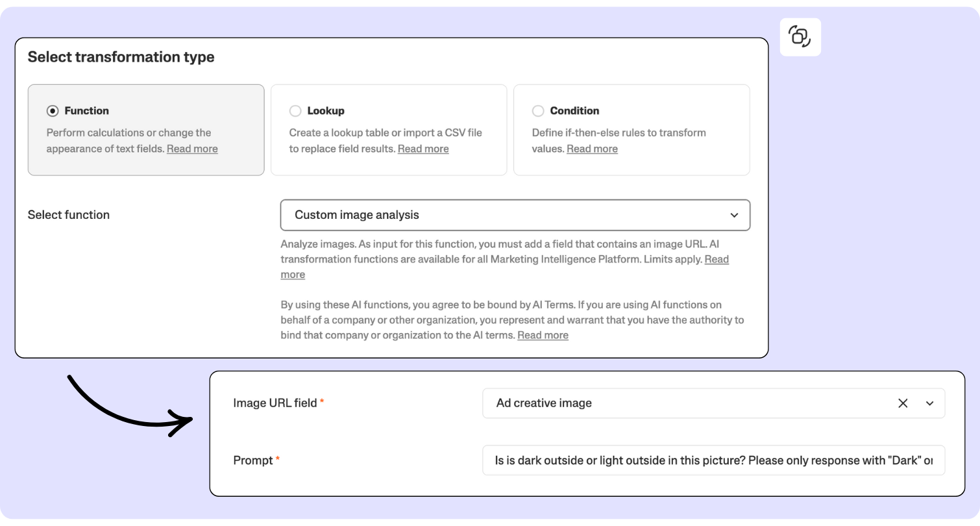Select the Condition radio button
Screen dimensions: 980x526
(538, 111)
